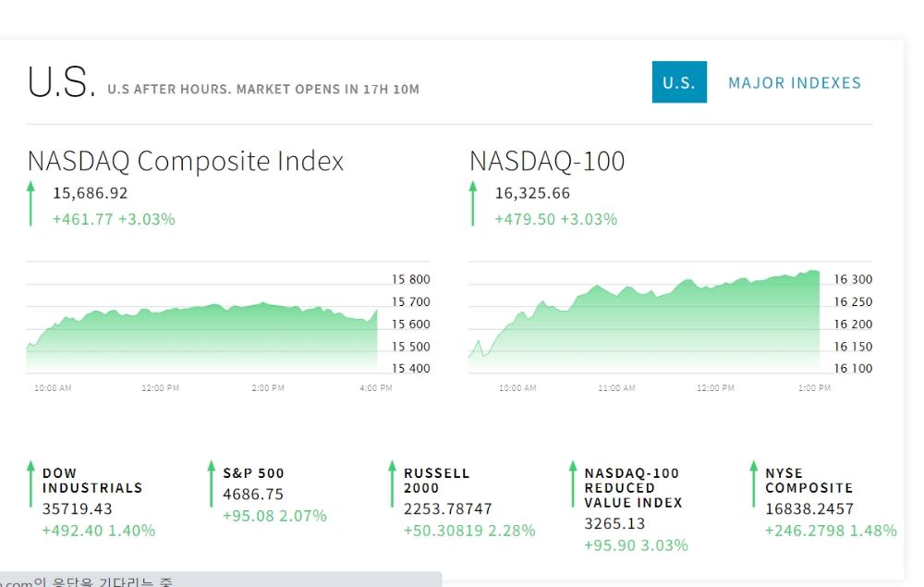Viewport: 924px width, 587px height.
Task: Click the Russell 2000 up arrow icon
Action: 392,483
